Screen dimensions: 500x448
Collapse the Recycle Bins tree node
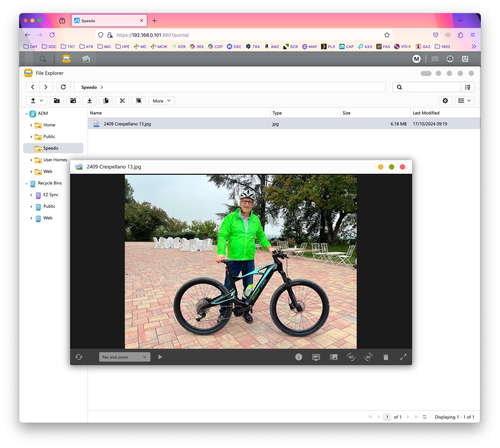(27, 184)
